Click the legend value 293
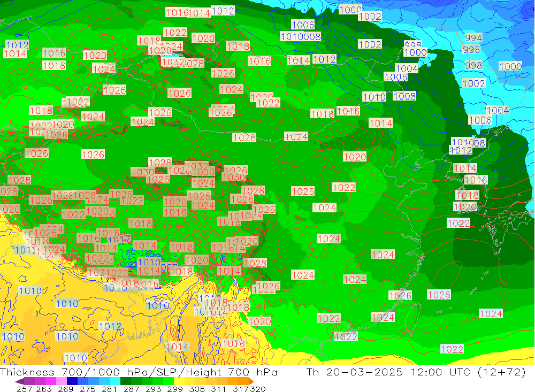The image size is (535, 392). (x=153, y=389)
